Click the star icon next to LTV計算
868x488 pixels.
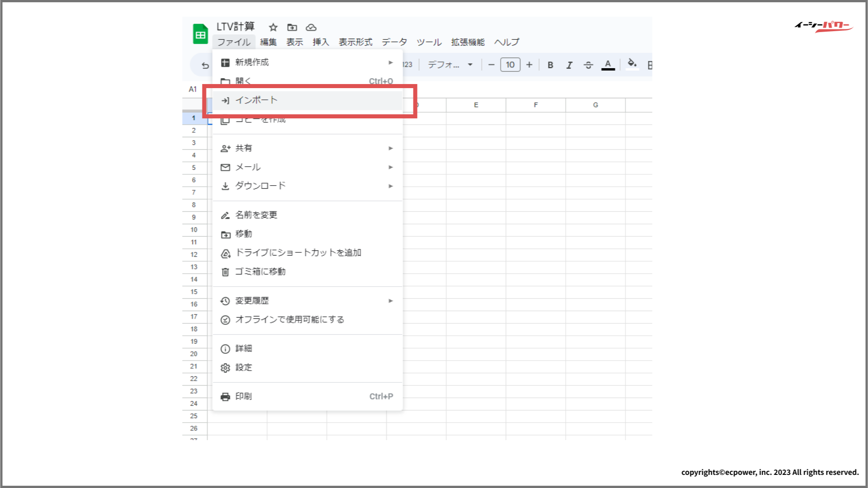(x=273, y=27)
